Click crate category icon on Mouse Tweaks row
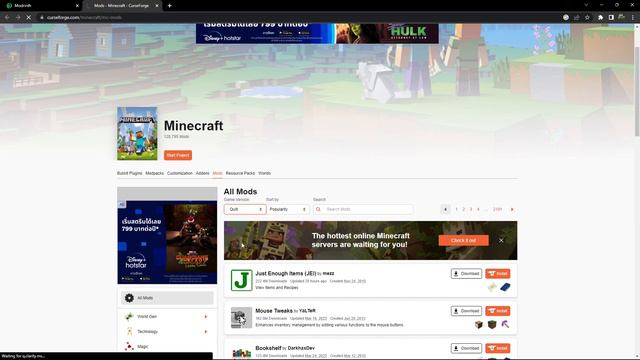The image size is (640, 360). click(479, 324)
